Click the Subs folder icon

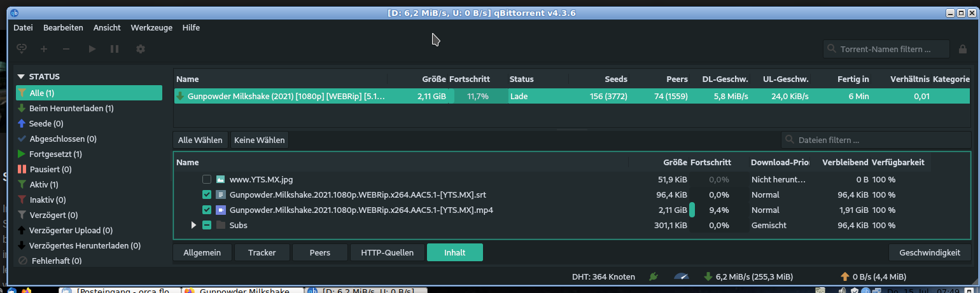[x=221, y=225]
